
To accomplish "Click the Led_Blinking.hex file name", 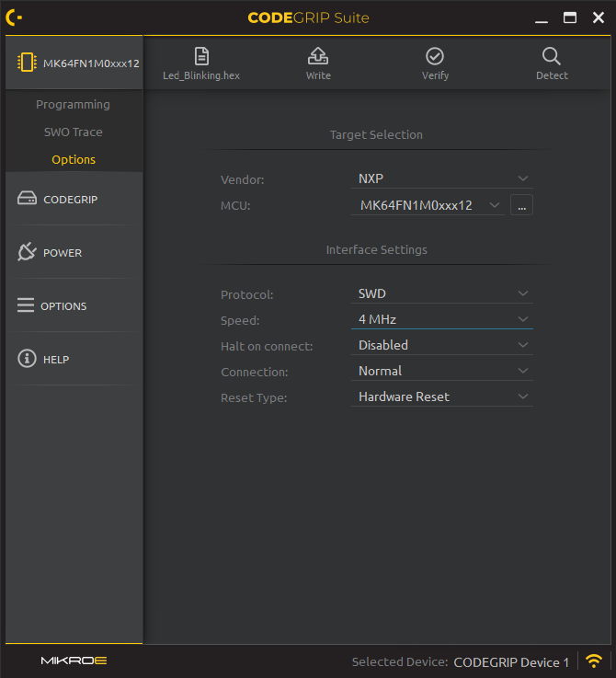I will point(201,75).
